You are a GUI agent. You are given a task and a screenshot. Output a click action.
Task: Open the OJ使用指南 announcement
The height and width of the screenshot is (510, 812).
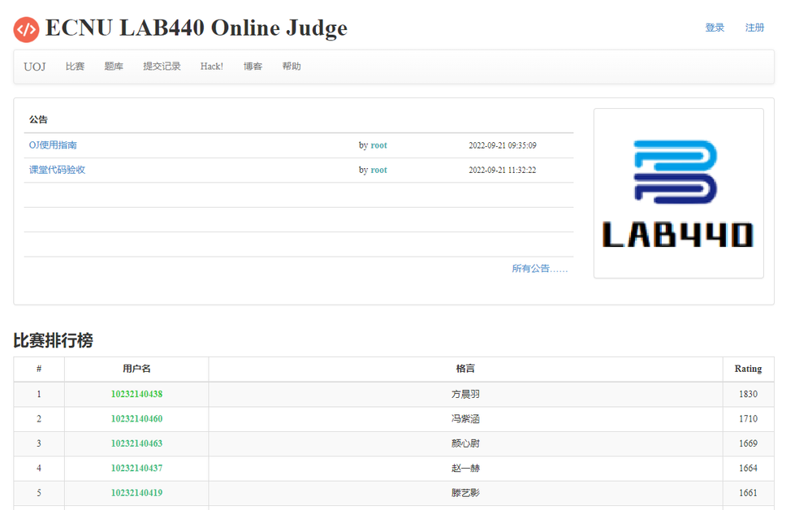pyautogui.click(x=53, y=145)
